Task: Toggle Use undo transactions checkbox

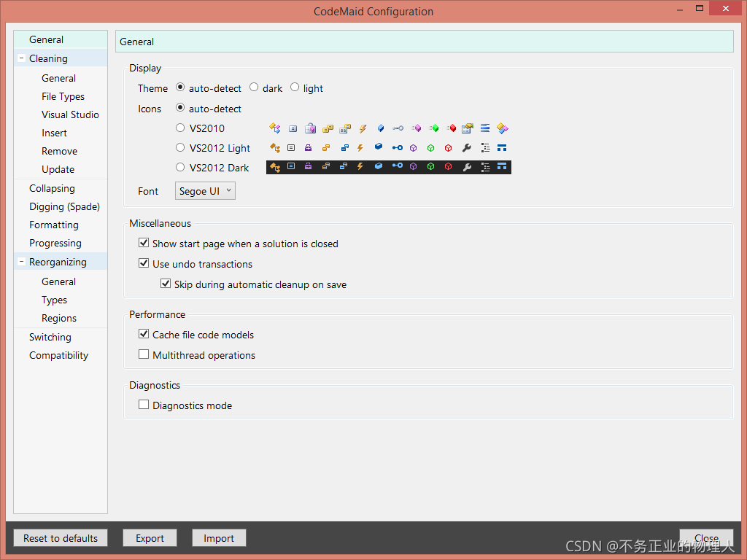Action: (x=144, y=263)
